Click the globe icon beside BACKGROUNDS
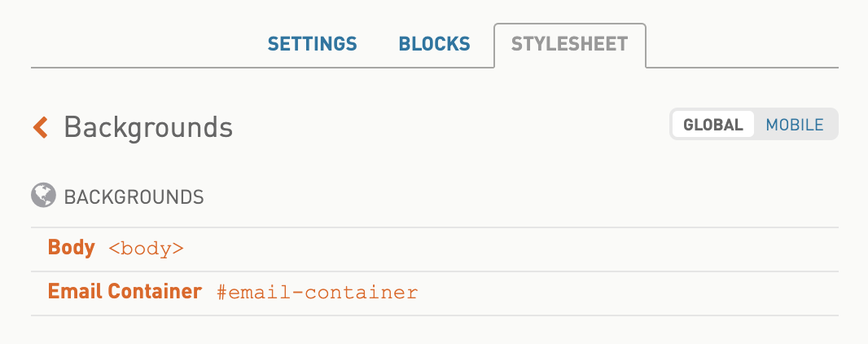 (x=43, y=196)
